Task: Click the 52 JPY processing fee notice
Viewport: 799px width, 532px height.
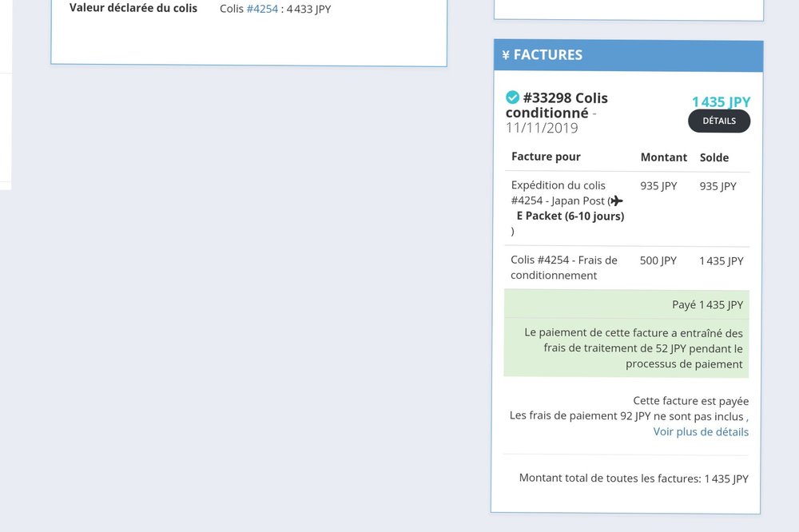Action: (x=633, y=348)
